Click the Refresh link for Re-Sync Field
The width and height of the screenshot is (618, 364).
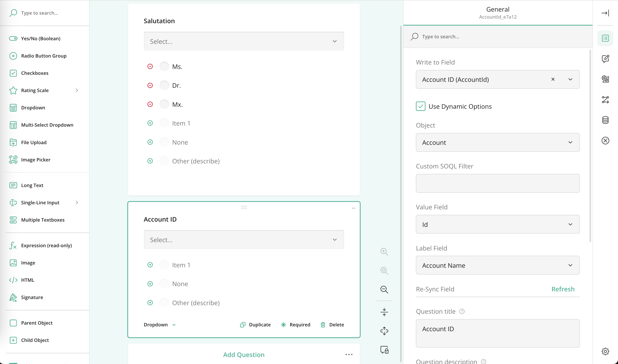click(x=563, y=289)
